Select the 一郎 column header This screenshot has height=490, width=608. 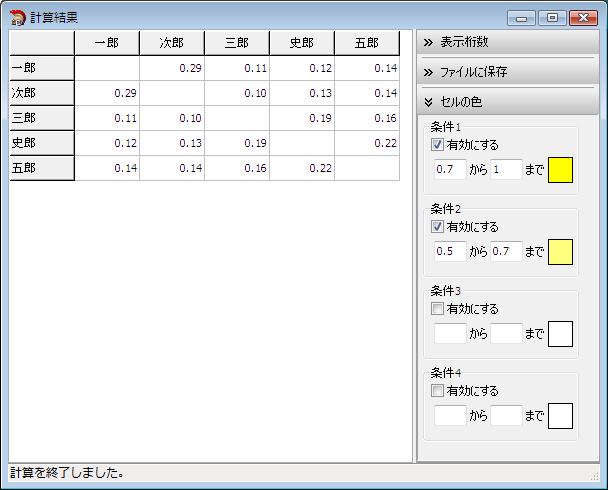click(107, 43)
